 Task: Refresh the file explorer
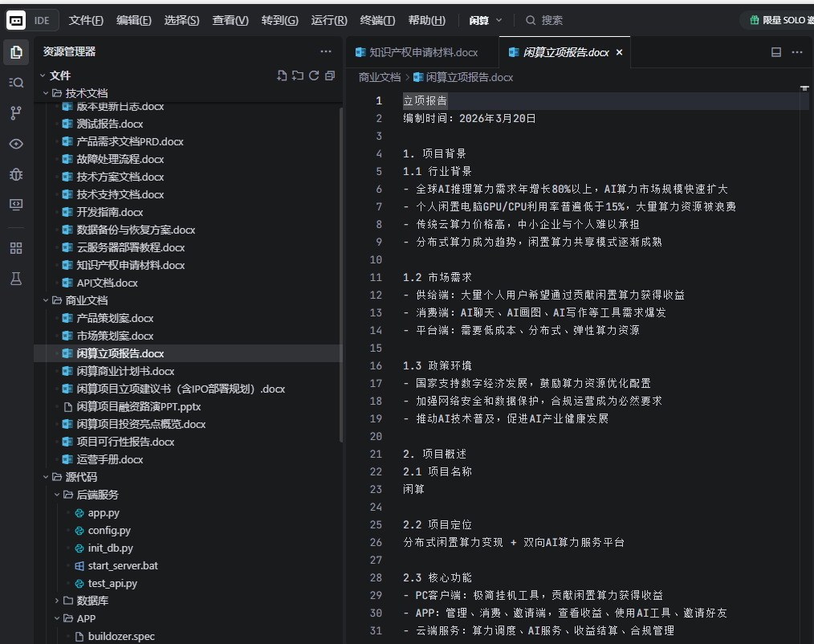(x=314, y=75)
